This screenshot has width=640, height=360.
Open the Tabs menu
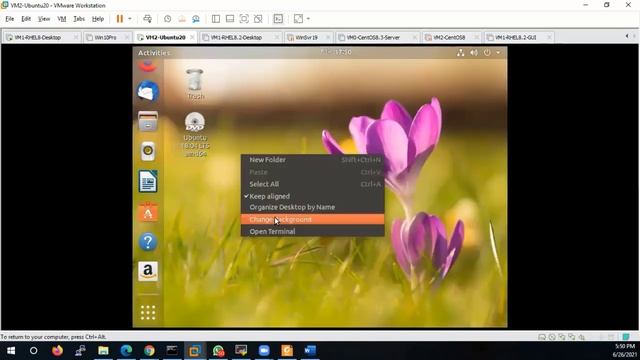click(79, 19)
